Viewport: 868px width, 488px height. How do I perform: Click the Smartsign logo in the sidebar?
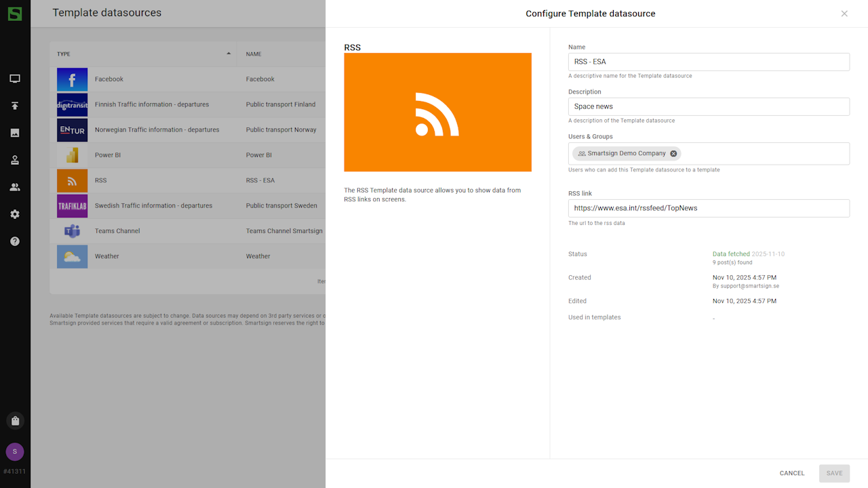click(x=15, y=14)
